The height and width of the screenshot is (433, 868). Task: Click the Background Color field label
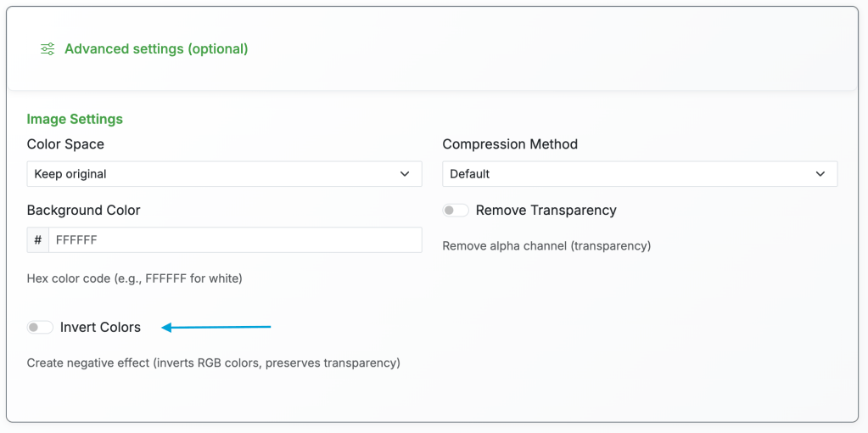click(x=83, y=211)
